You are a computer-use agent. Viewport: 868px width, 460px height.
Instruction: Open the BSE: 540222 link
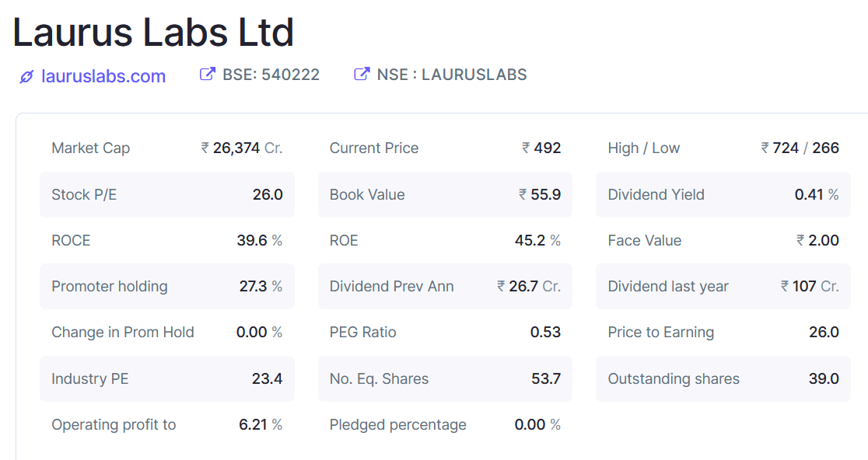click(x=271, y=75)
